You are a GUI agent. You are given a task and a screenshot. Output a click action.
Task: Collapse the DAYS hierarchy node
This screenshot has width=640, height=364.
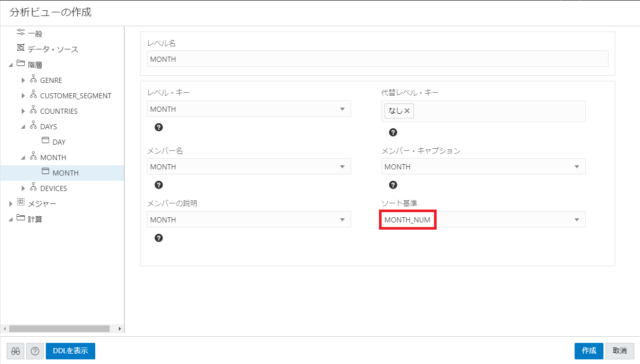click(x=23, y=127)
